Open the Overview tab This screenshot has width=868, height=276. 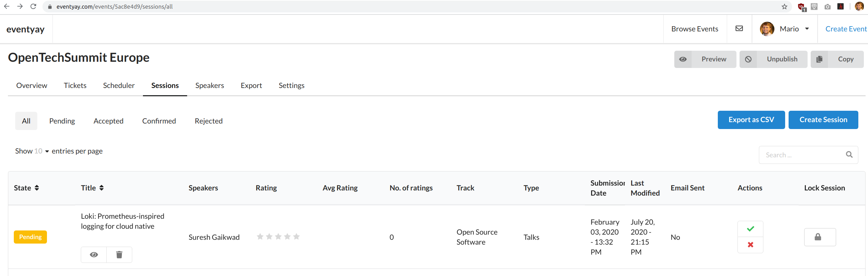coord(32,86)
